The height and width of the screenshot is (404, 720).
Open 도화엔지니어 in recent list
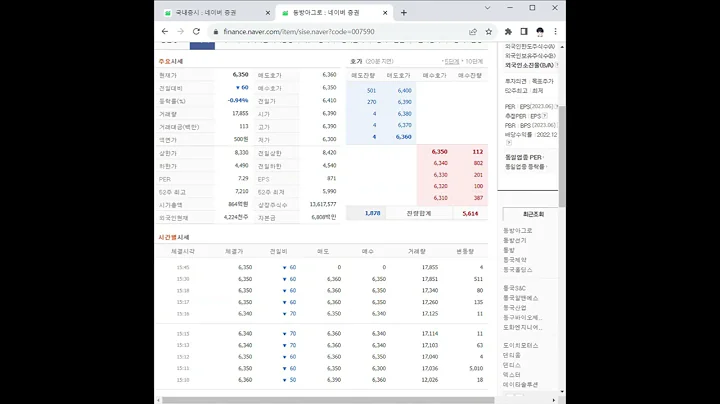click(523, 327)
